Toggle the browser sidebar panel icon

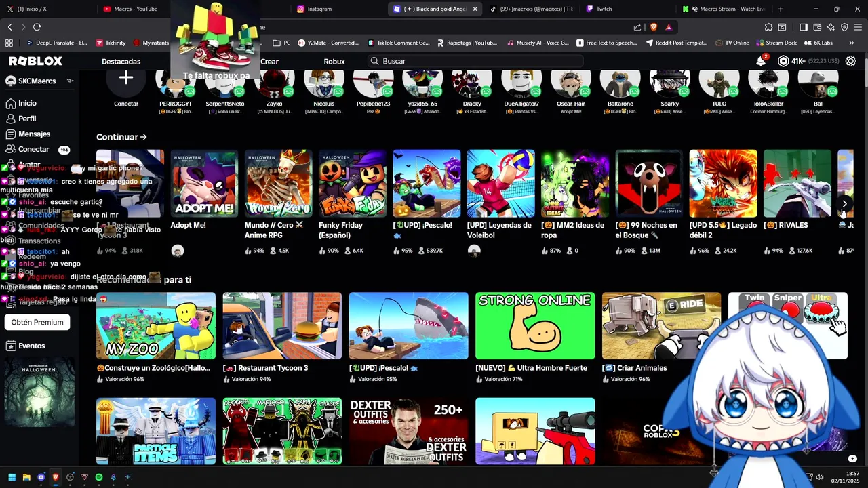[804, 27]
